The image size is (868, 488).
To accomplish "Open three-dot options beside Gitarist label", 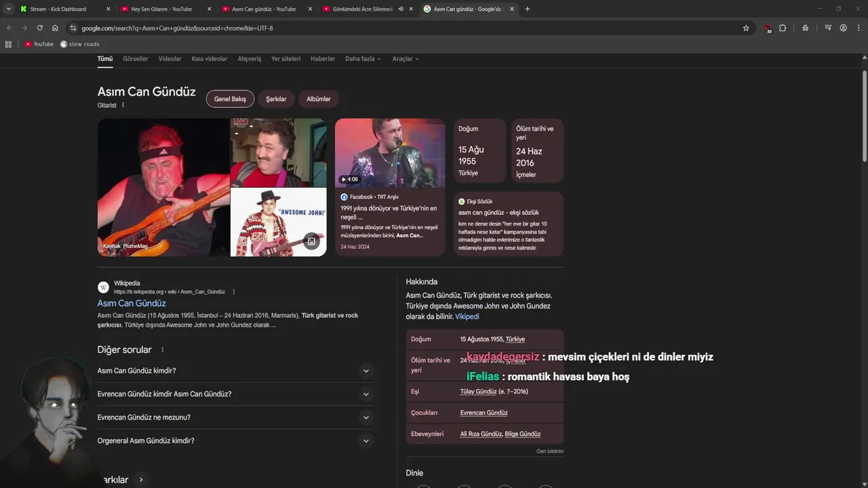I will (x=123, y=105).
